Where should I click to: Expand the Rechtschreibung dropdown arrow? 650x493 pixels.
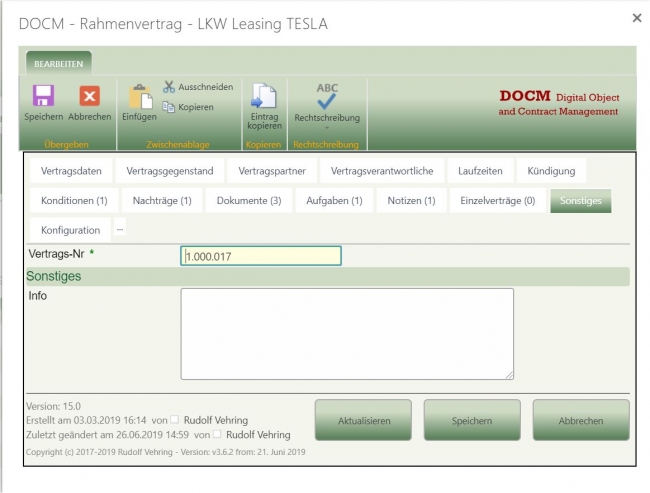tap(327, 128)
